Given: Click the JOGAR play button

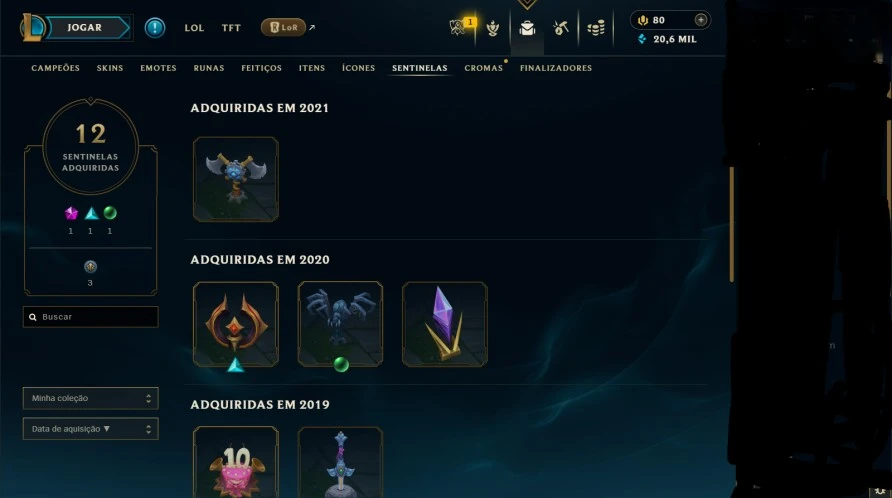Looking at the screenshot, I should pyautogui.click(x=89, y=27).
